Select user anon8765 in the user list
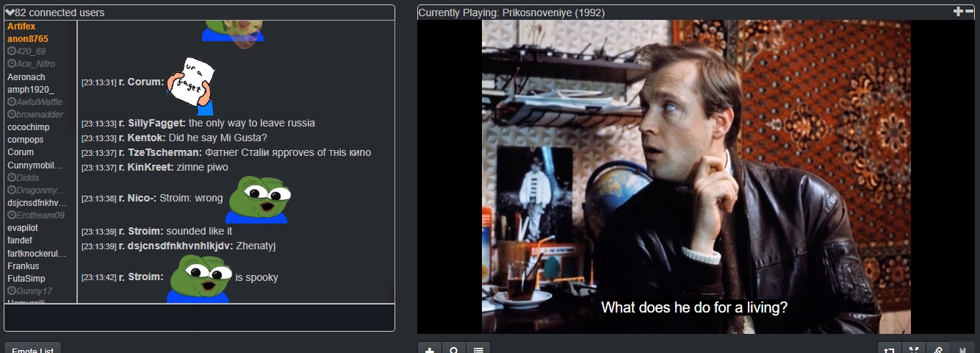Viewport: 980px width, 353px height. coord(27,39)
